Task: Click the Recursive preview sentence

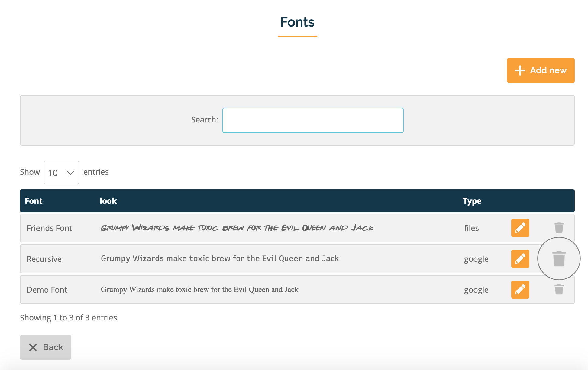Action: [220, 258]
